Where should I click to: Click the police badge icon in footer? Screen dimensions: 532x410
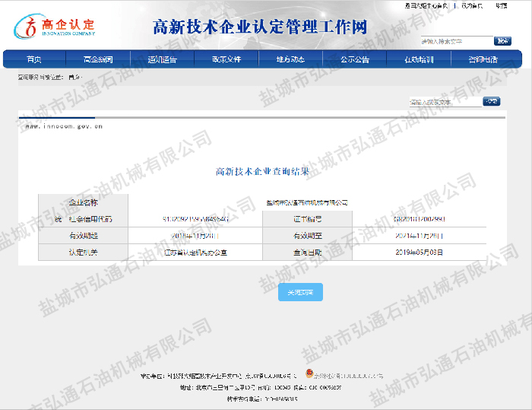[309, 374]
